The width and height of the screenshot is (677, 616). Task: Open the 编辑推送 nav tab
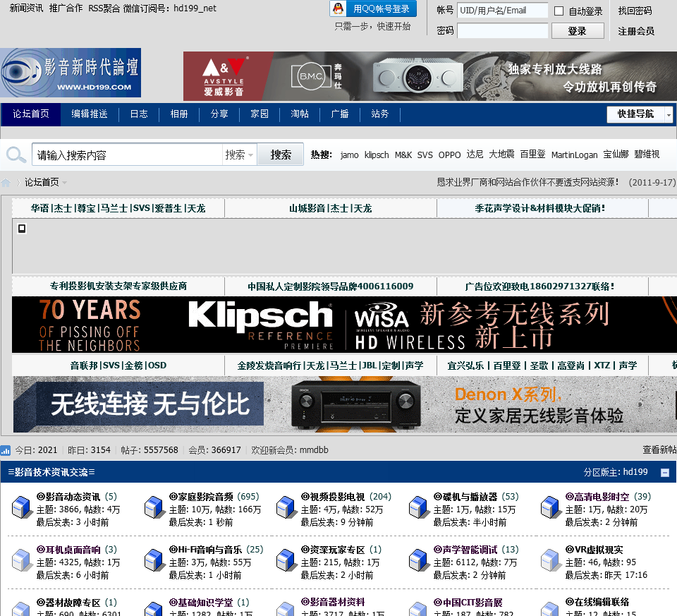pyautogui.click(x=90, y=114)
